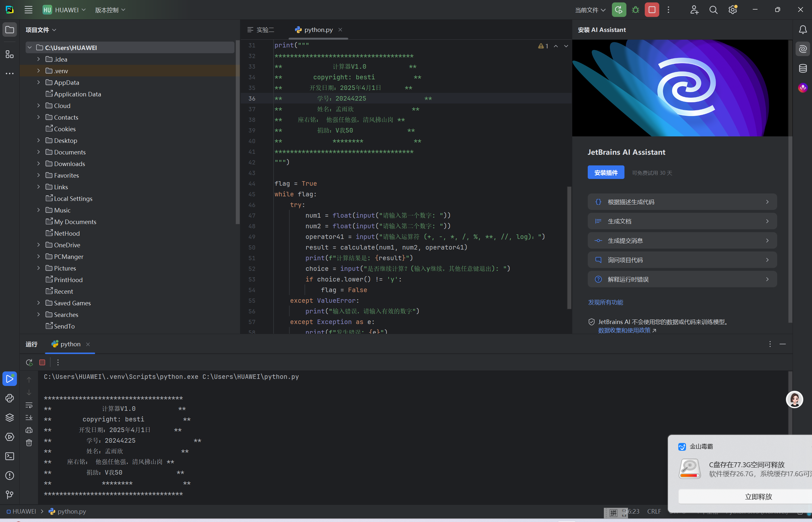The height and width of the screenshot is (522, 812).
Task: Click the editor vertical scrollbar thumb
Action: [x=569, y=247]
